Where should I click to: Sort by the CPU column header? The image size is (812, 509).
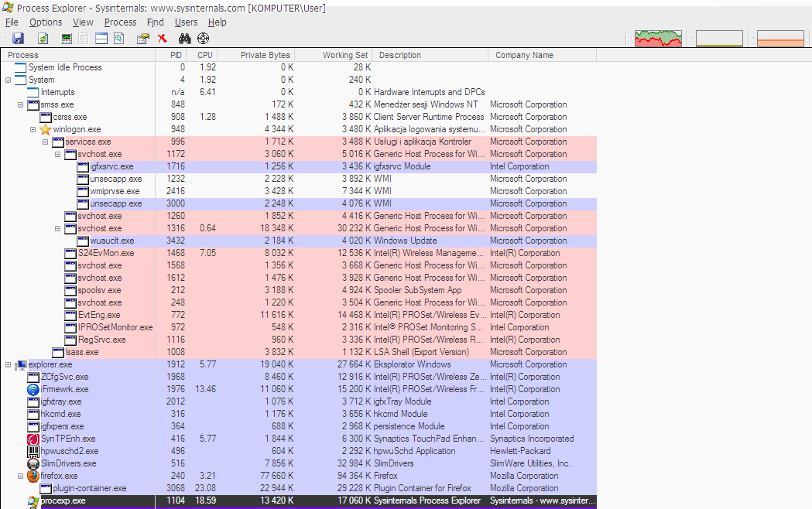(203, 55)
